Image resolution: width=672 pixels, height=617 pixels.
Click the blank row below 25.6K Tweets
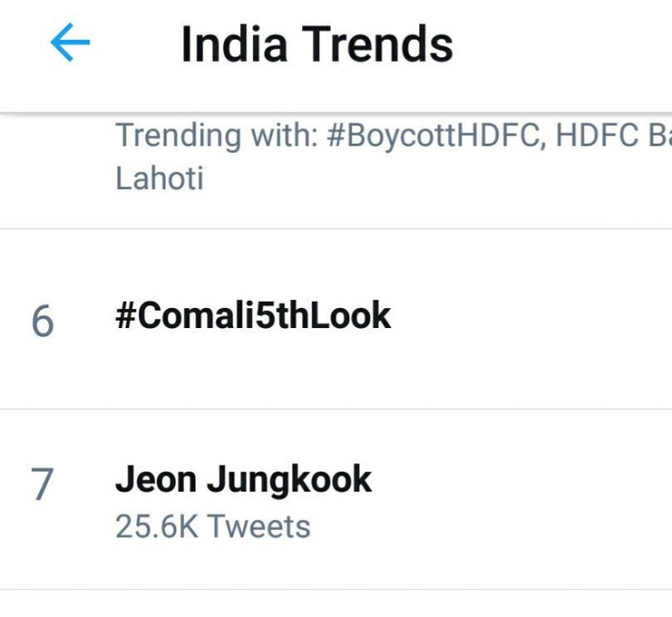(336, 604)
